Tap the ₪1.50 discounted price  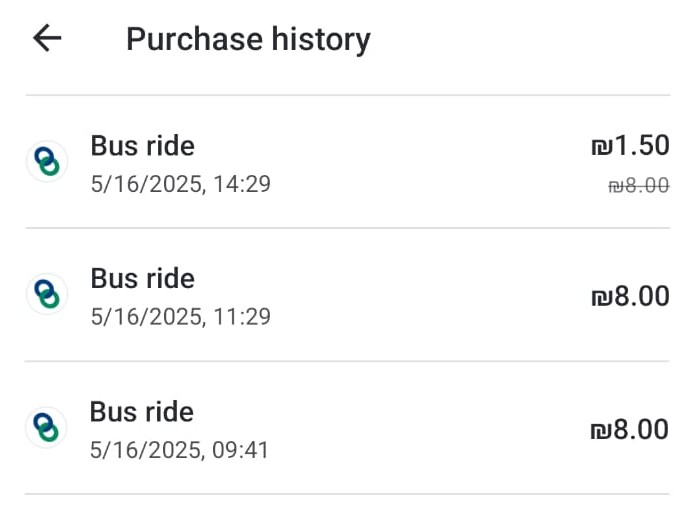pyautogui.click(x=630, y=146)
